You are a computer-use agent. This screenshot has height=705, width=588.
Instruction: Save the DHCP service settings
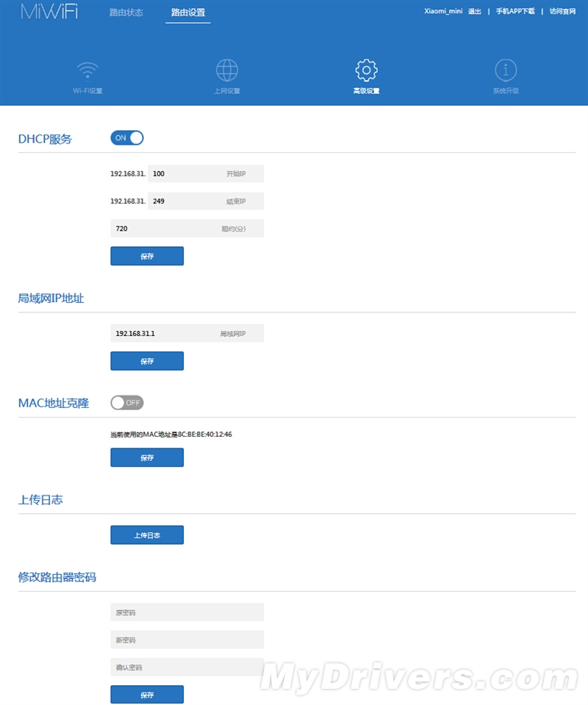click(147, 256)
